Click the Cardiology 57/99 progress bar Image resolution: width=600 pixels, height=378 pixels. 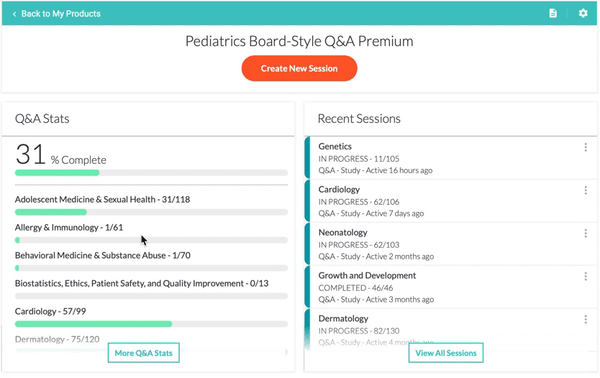[151, 324]
